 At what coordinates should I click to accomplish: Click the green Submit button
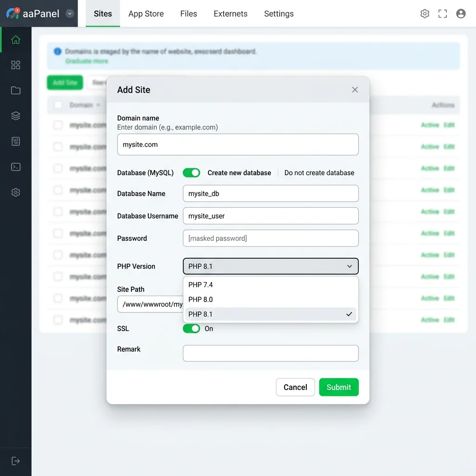[x=339, y=387]
